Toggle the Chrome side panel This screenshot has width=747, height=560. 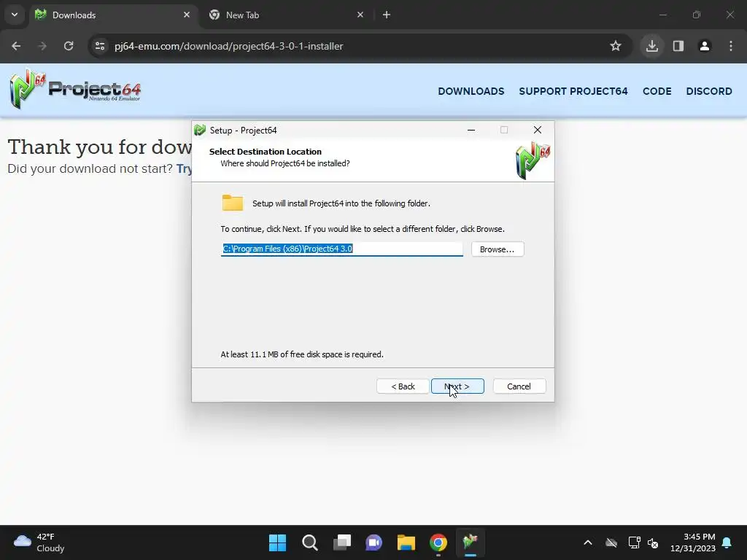(678, 46)
